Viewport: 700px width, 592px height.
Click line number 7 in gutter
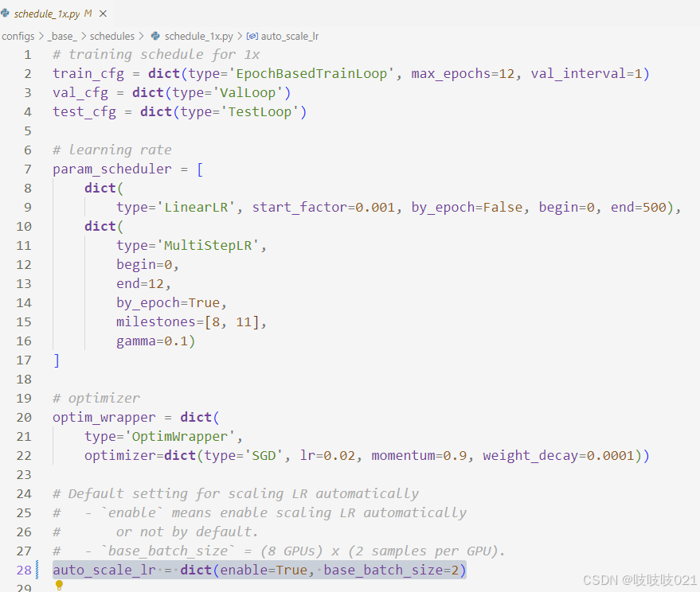(x=28, y=169)
